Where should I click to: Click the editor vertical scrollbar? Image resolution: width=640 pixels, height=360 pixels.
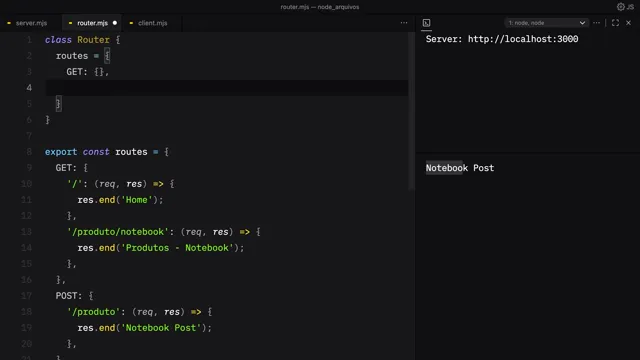tap(411, 110)
